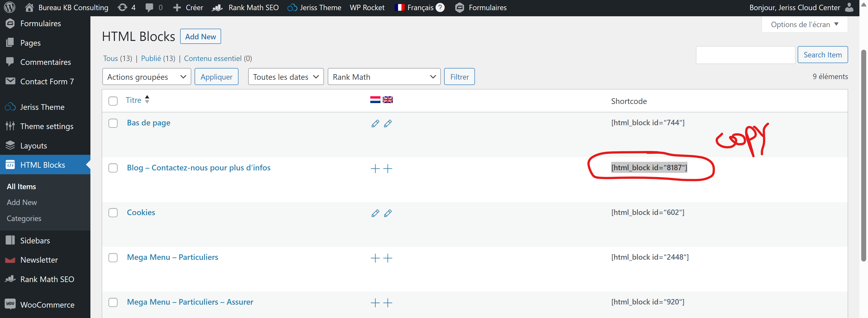Click the Appliquer button
Viewport: 868px width, 318px height.
tap(216, 77)
